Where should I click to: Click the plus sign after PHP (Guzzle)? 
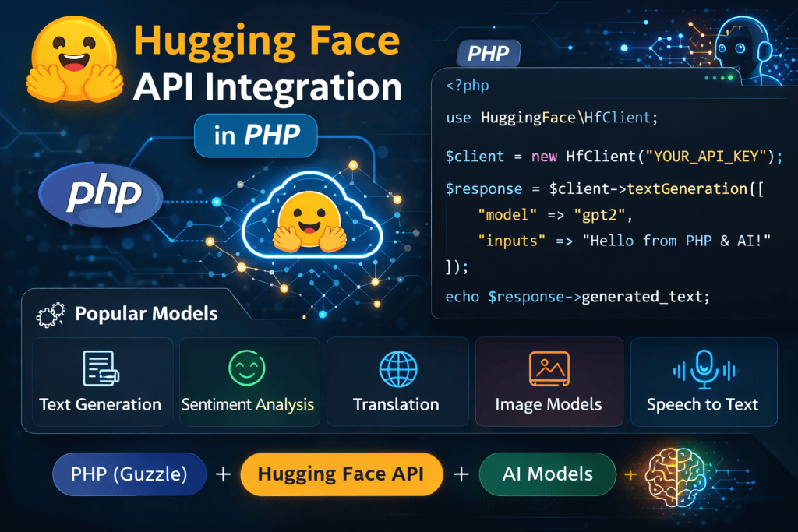[x=223, y=474]
